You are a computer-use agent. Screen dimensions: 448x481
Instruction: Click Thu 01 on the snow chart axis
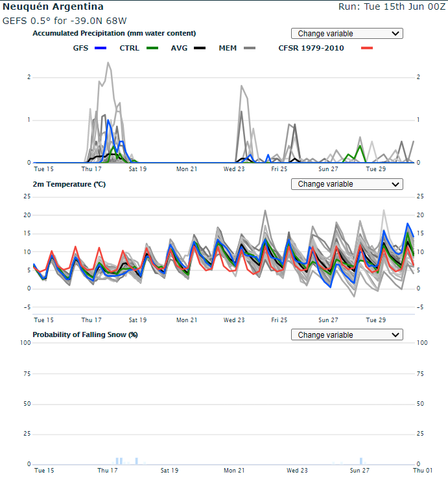423,471
